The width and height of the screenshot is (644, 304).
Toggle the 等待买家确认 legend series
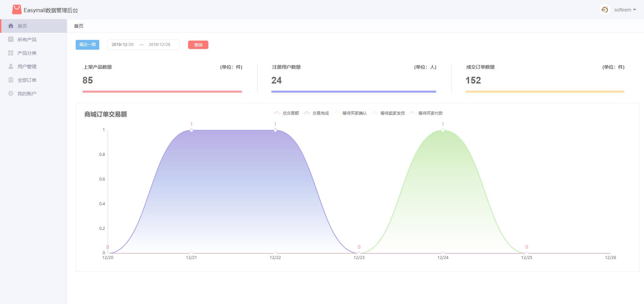point(350,113)
